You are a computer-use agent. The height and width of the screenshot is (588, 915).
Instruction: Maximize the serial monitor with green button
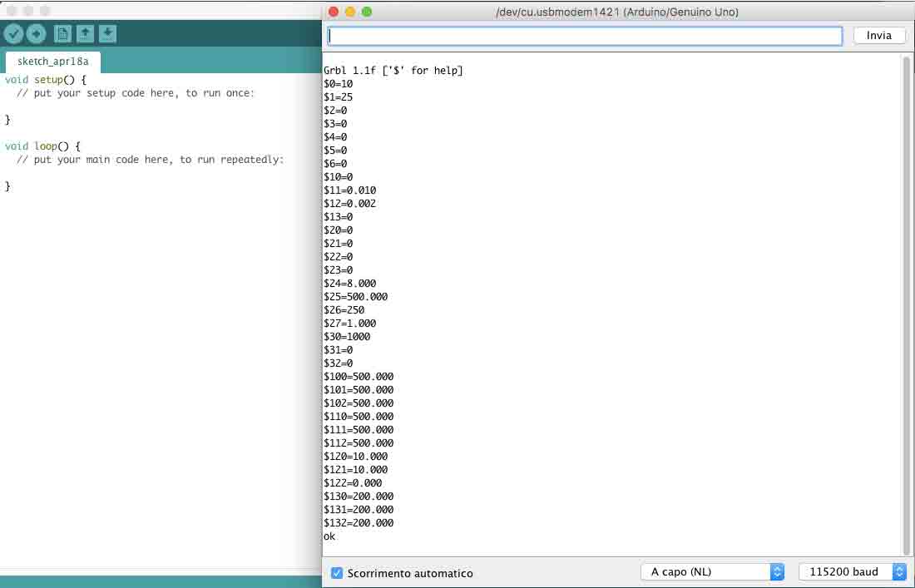pos(367,12)
